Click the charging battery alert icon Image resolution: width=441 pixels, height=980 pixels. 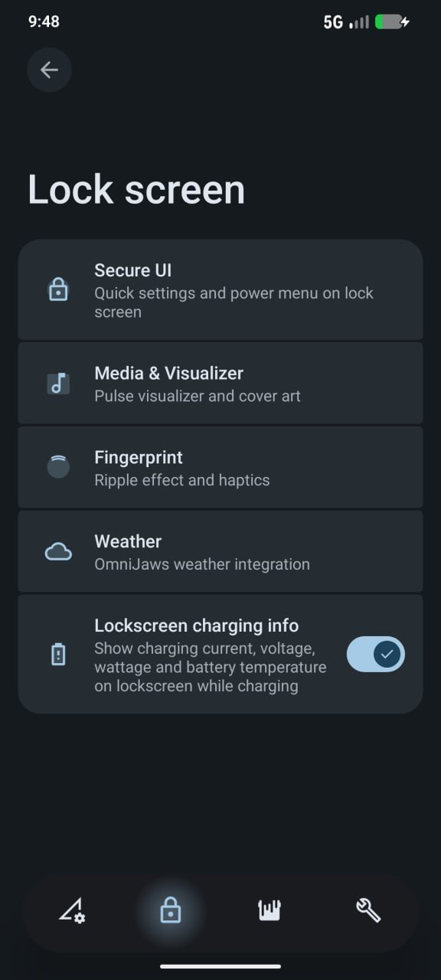coord(58,655)
